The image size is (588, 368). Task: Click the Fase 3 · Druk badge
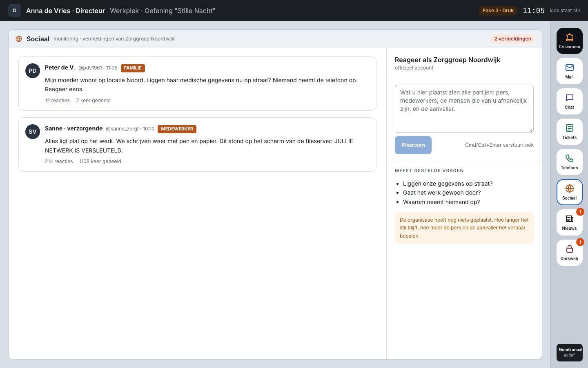498,11
